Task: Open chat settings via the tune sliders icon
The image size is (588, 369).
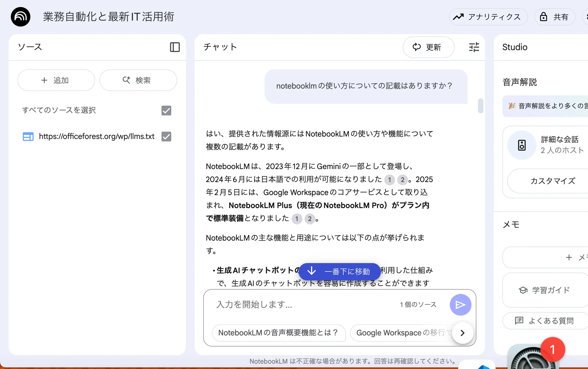Action: point(474,47)
